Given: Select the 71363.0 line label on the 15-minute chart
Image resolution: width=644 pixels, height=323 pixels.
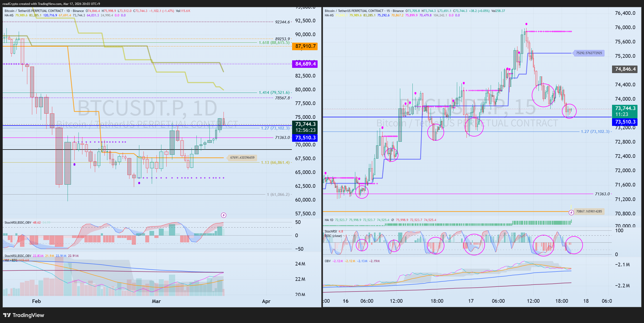Looking at the screenshot, I should click(602, 194).
